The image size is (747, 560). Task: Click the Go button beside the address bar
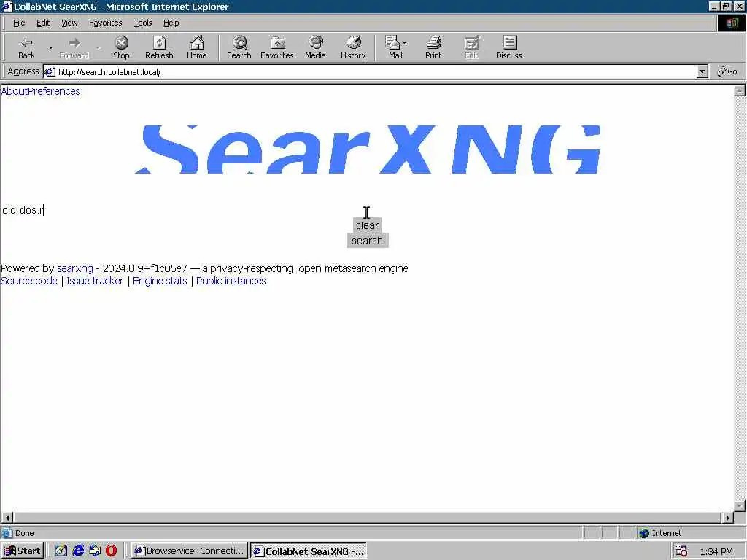[x=727, y=72]
